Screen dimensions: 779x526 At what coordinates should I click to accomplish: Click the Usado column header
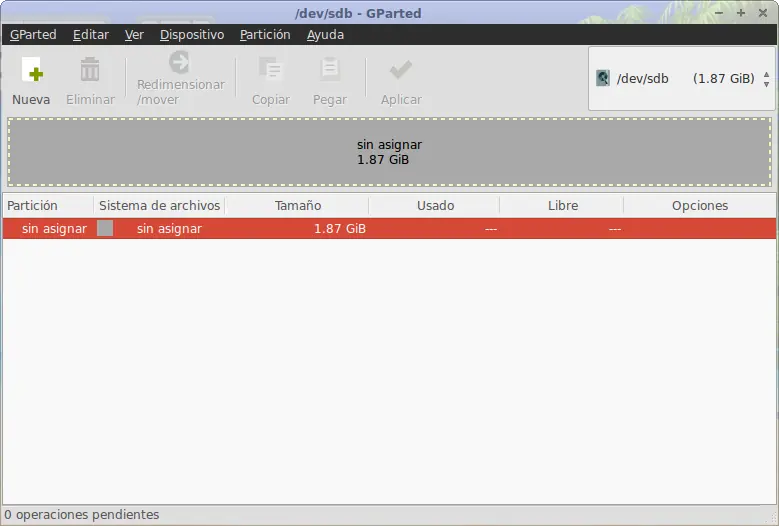[x=435, y=206]
